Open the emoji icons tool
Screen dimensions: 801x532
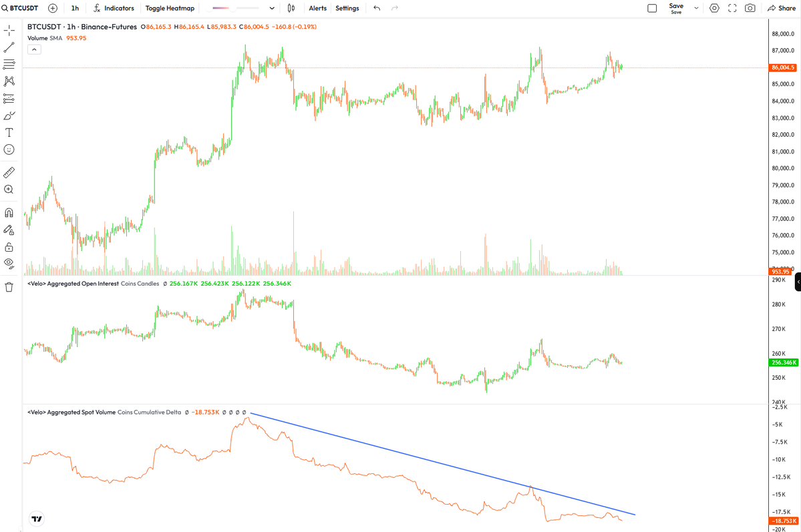(9, 150)
